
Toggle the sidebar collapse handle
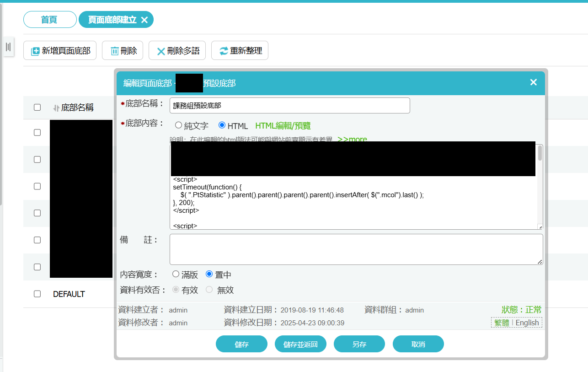pos(8,47)
